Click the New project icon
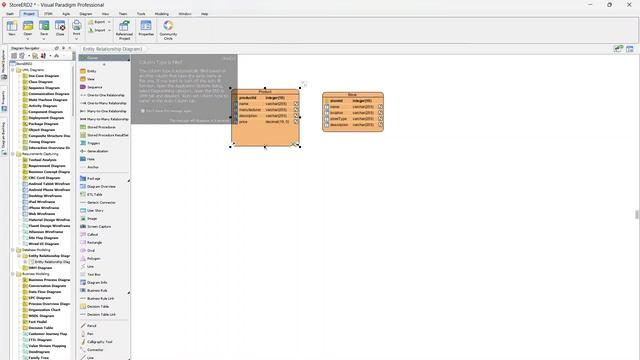Viewport: 640px width, 360px height. coord(12,27)
